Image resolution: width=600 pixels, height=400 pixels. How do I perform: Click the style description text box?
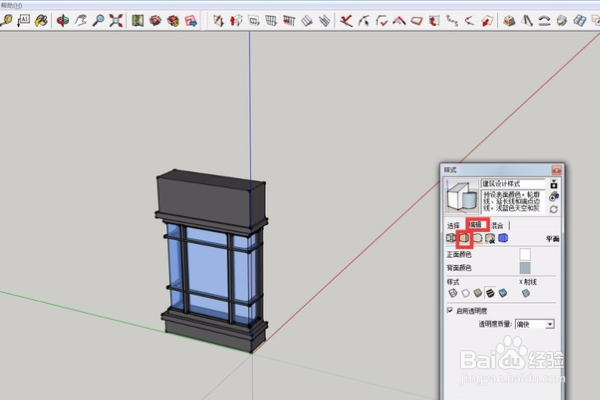click(513, 201)
